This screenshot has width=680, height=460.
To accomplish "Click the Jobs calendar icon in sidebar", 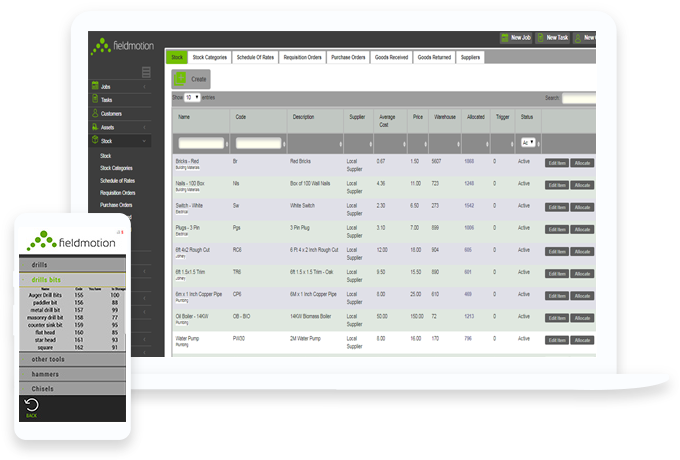I will click(x=95, y=86).
